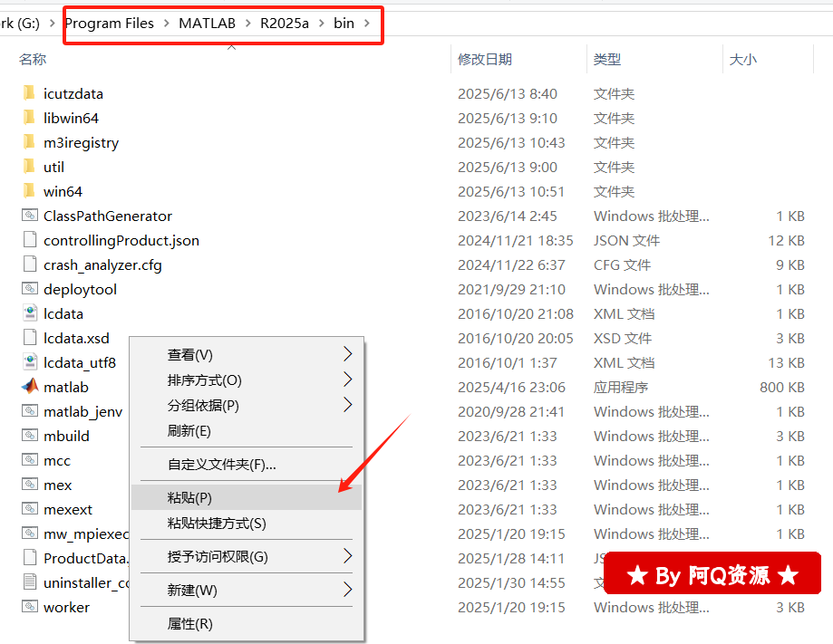Select the mcc batch file icon

coord(30,460)
